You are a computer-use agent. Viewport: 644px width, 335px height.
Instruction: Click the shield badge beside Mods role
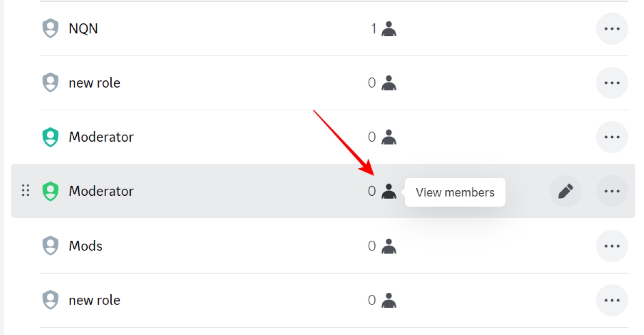(51, 246)
